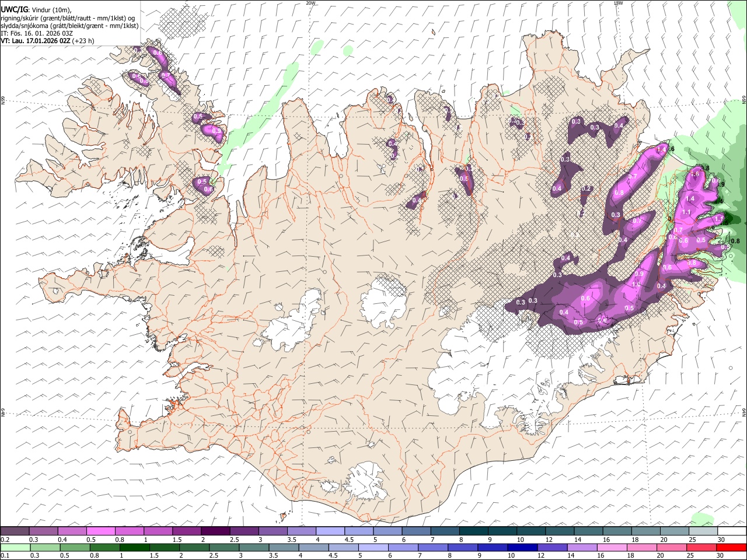Viewport: 747px width, 560px height.
Task: Pick the purple-scale swatch between 1.5 and 2
Action: 186,531
